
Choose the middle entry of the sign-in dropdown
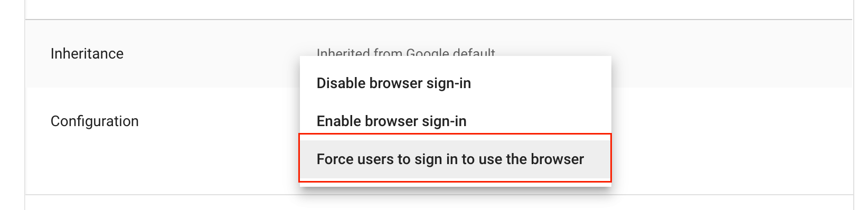455,121
